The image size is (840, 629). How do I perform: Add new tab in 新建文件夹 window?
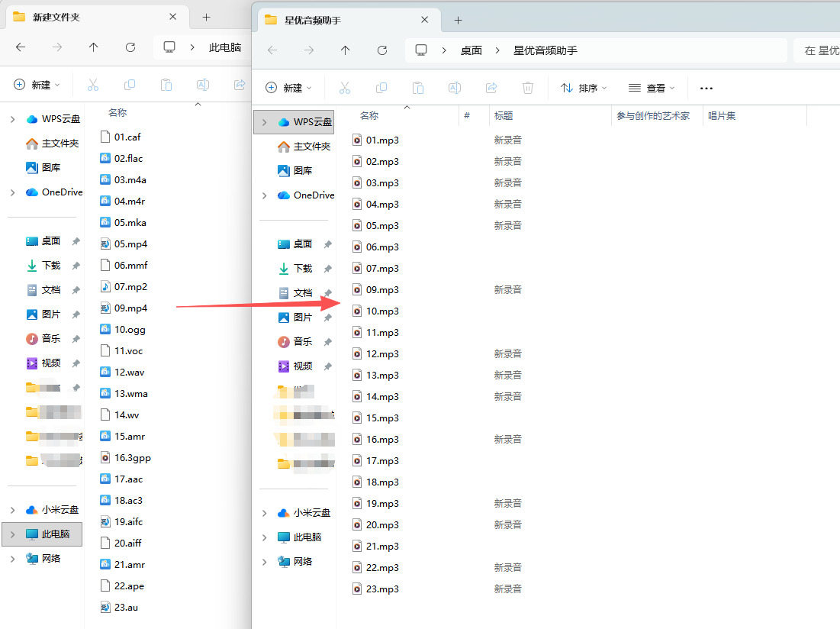[206, 17]
